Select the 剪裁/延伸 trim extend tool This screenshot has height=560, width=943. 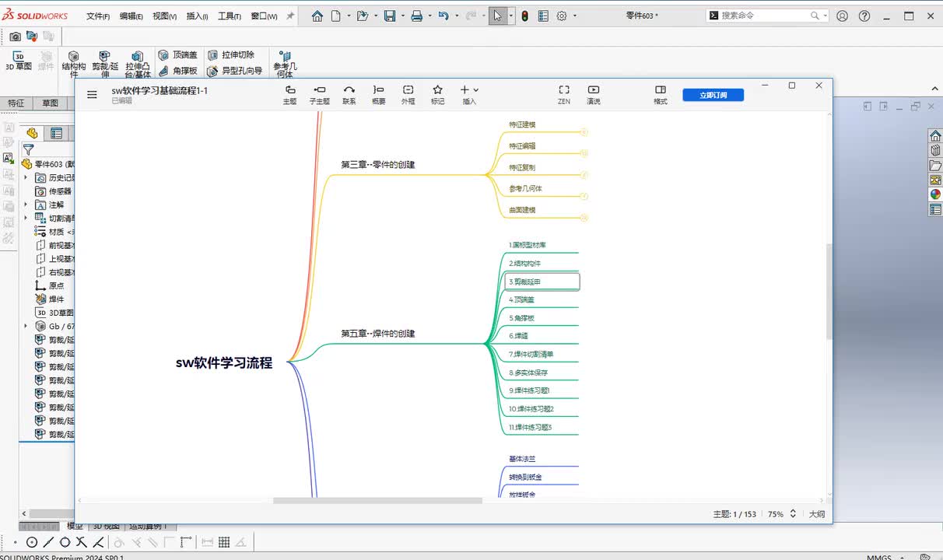click(105, 65)
